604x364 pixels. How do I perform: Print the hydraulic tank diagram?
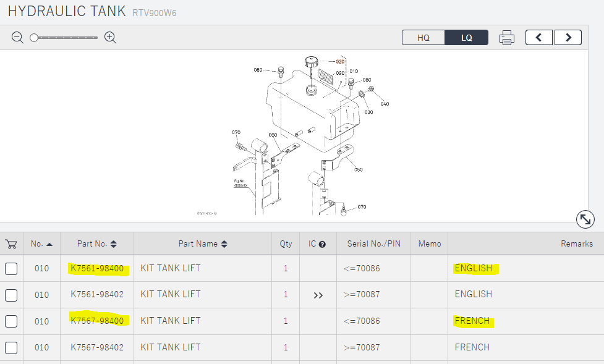click(x=507, y=38)
